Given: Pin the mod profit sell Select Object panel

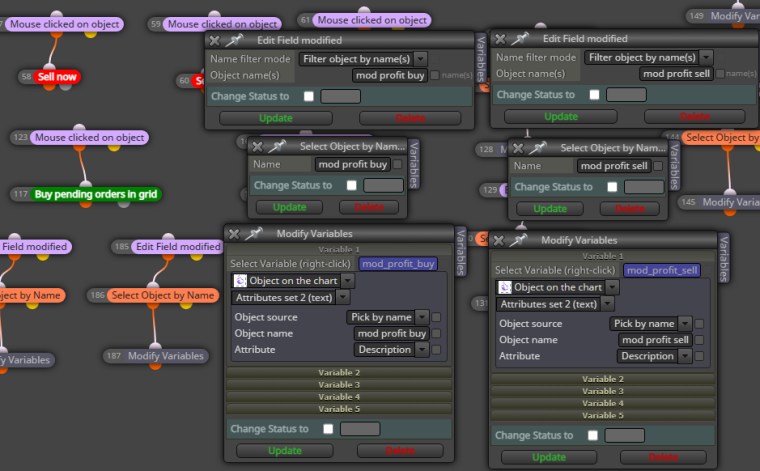Looking at the screenshot, I should (538, 148).
